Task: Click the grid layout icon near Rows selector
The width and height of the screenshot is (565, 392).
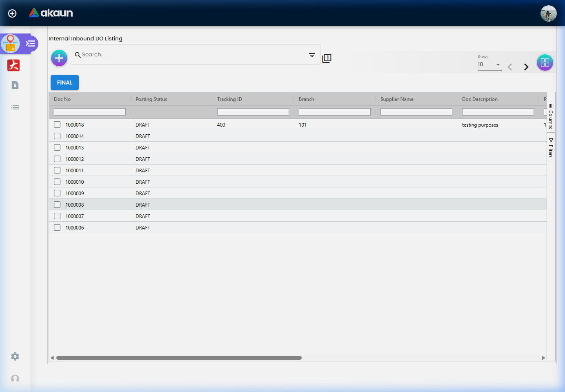Action: coord(545,62)
